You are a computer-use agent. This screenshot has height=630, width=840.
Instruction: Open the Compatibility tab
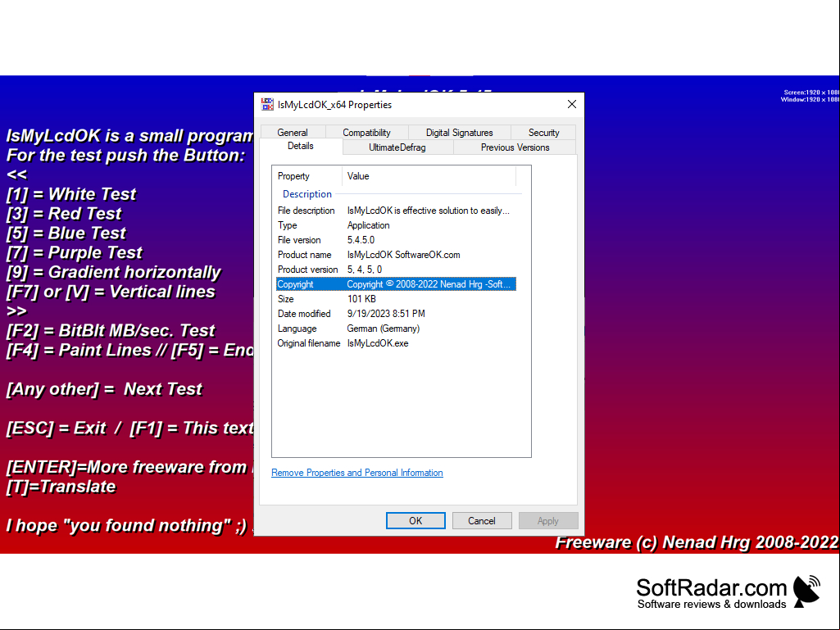pos(366,133)
